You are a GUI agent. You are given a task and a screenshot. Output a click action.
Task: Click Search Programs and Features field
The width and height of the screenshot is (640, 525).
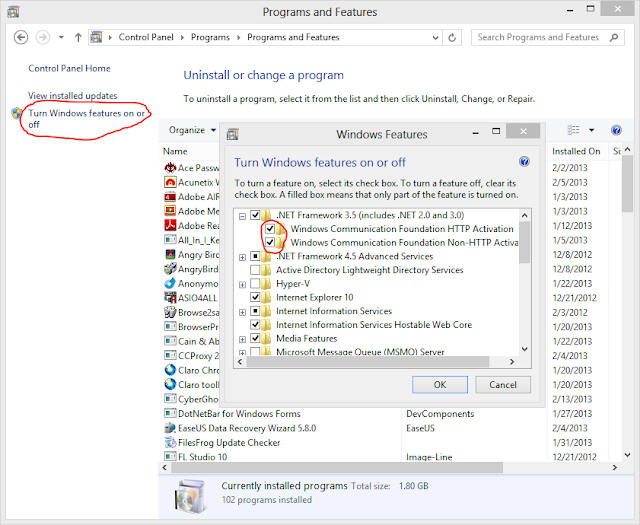point(548,38)
